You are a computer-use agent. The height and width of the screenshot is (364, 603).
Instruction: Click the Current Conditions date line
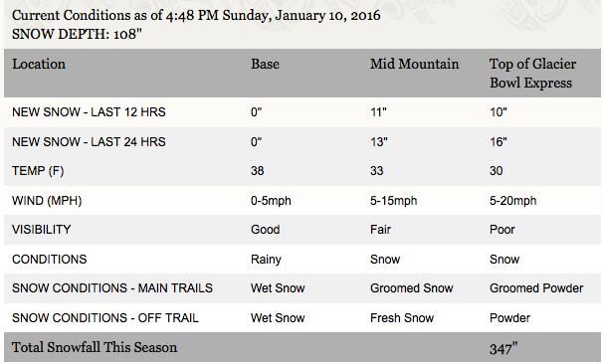pyautogui.click(x=196, y=15)
